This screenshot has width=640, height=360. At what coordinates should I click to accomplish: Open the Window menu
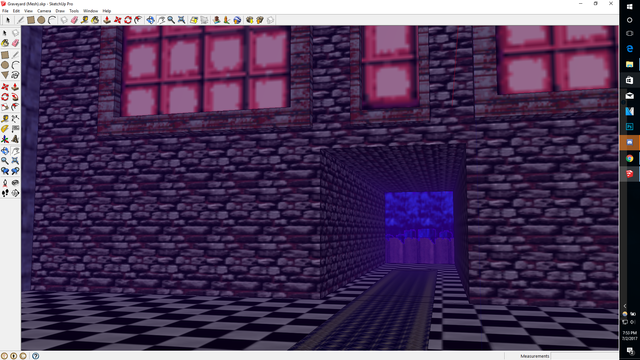click(x=91, y=11)
